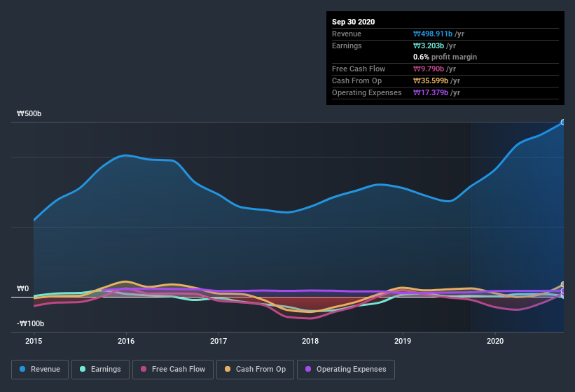The height and width of the screenshot is (392, 575).
Task: Click the ₩500b y-axis label
Action: tap(29, 113)
